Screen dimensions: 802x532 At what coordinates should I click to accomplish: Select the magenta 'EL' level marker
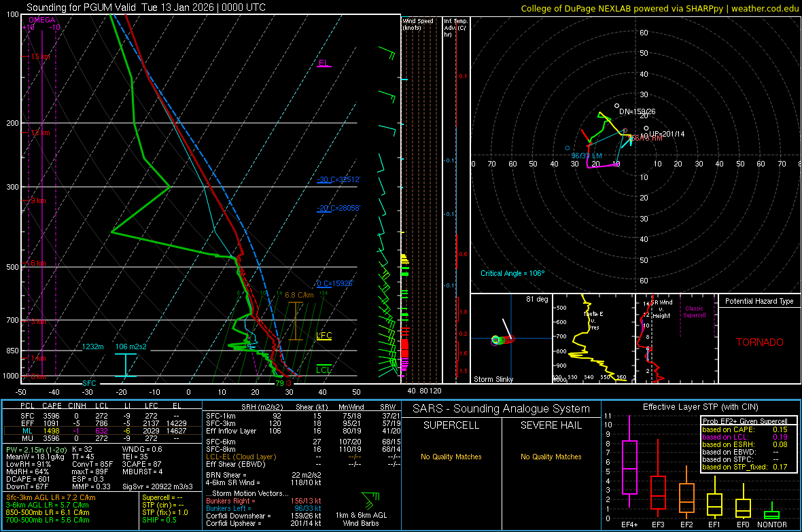tap(324, 63)
